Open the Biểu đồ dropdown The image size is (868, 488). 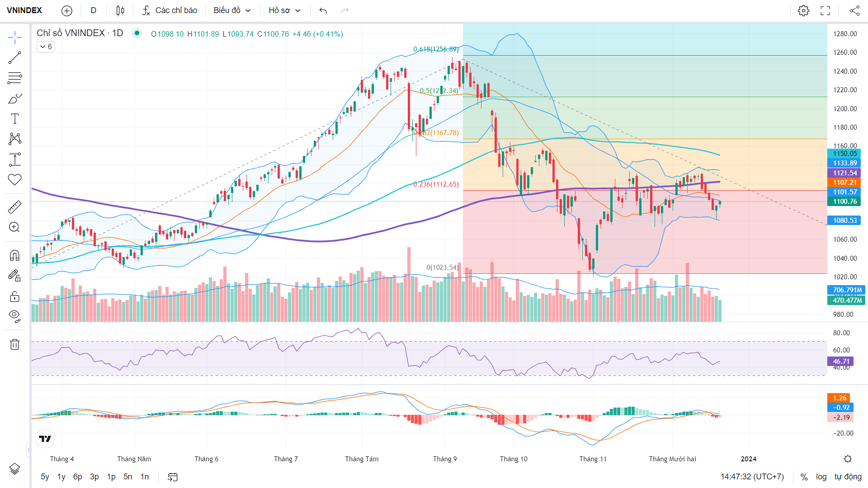pos(232,10)
